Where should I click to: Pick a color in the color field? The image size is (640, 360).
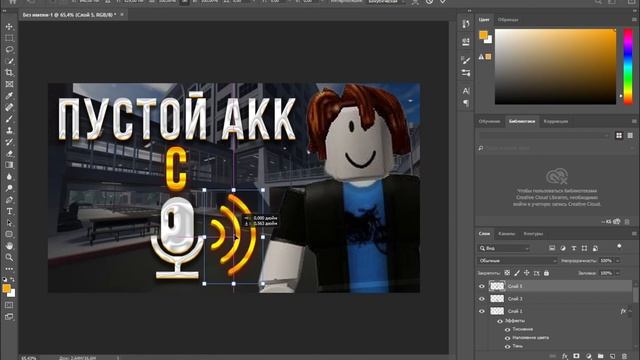(555, 67)
